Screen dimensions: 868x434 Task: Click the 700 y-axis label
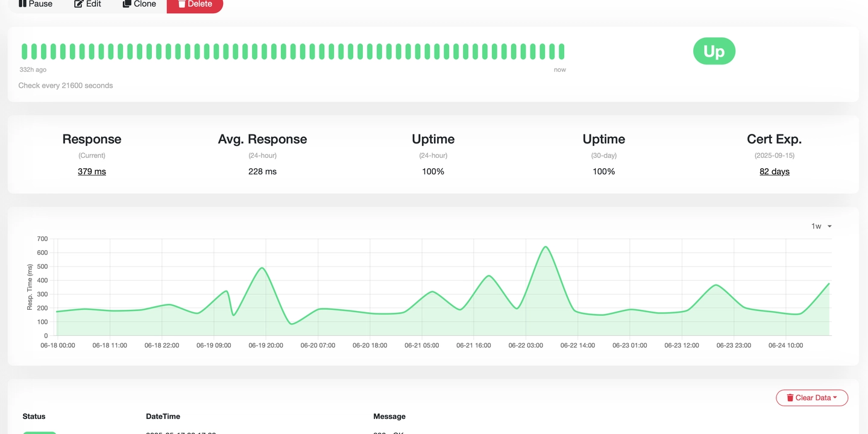[x=42, y=239]
